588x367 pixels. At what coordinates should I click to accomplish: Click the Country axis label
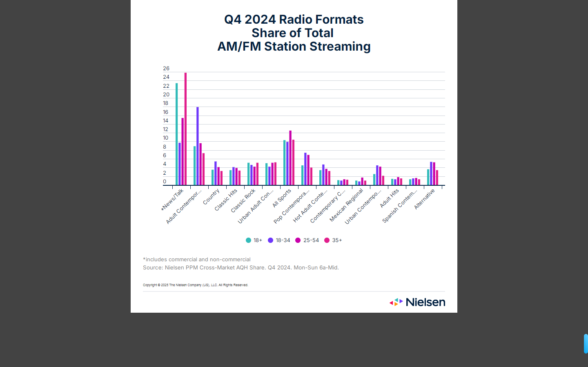[212, 197]
